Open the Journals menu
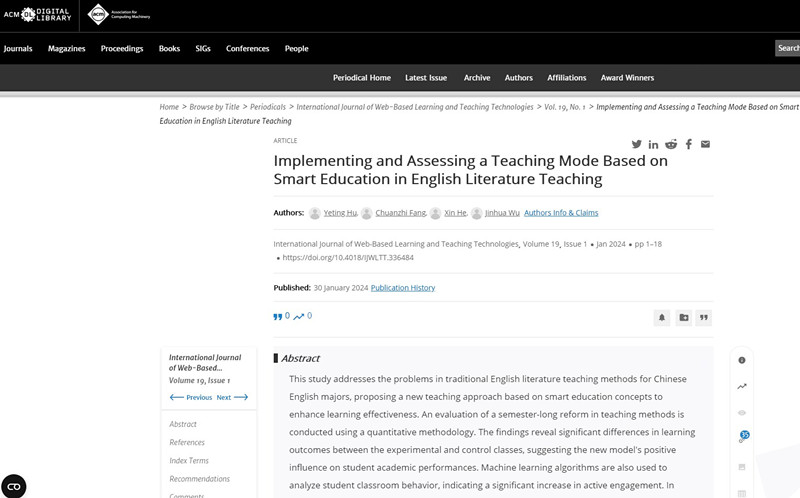This screenshot has height=498, width=800. pos(18,48)
